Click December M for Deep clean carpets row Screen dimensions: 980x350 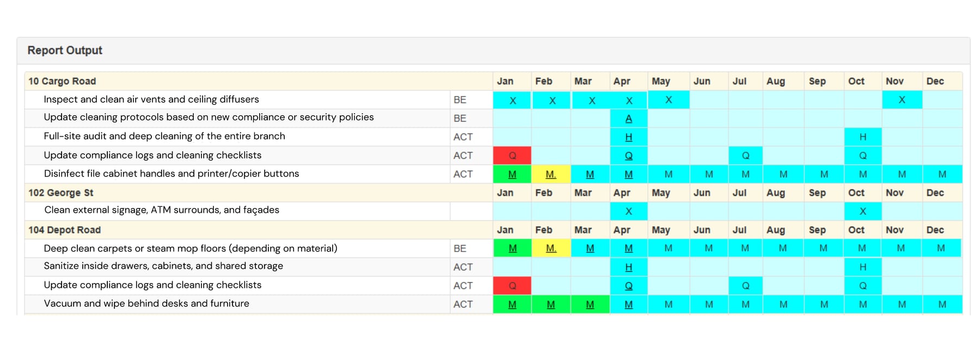[941, 248]
